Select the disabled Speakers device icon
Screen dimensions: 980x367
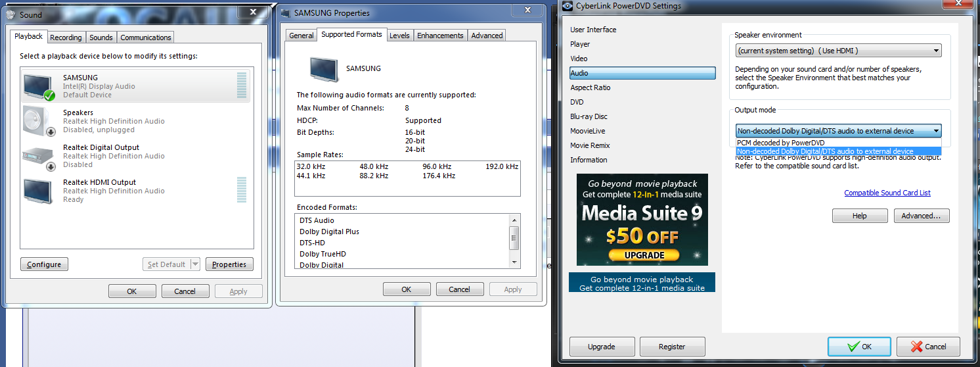tap(39, 121)
